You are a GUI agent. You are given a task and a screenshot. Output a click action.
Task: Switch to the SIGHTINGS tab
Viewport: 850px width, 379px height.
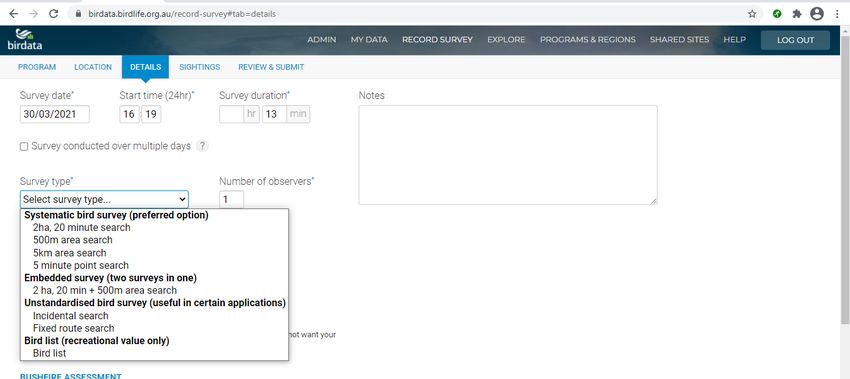point(199,67)
